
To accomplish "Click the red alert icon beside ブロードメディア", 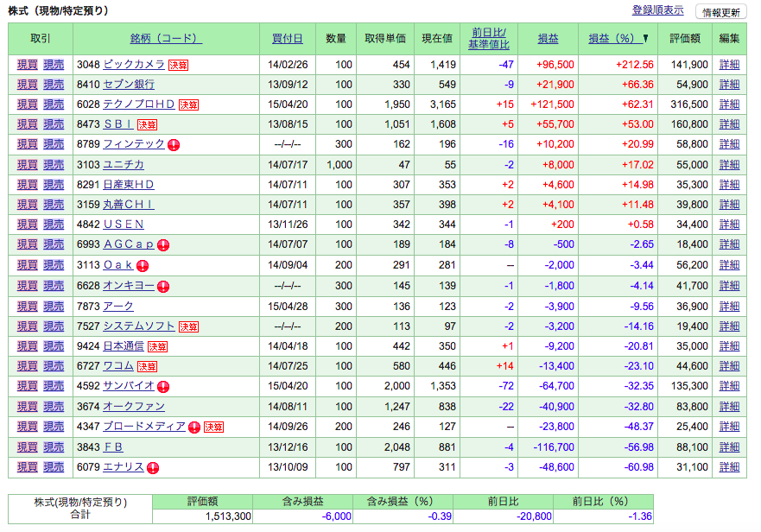I will coord(194,427).
